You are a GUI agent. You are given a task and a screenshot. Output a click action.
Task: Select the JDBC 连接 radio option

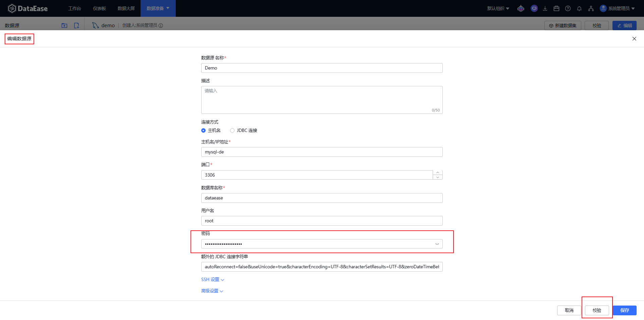232,130
